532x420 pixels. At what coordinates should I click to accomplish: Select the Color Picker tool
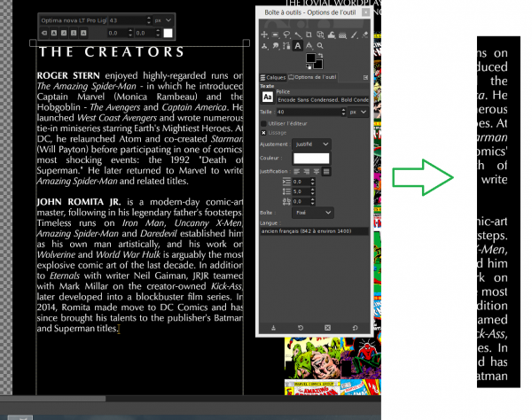(x=309, y=45)
